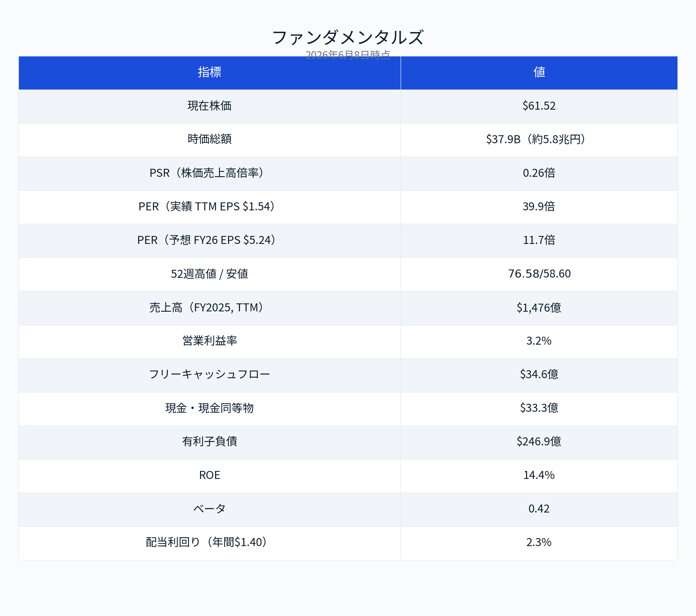Select the 39.9倍 value cell
The image size is (696, 616).
(539, 207)
